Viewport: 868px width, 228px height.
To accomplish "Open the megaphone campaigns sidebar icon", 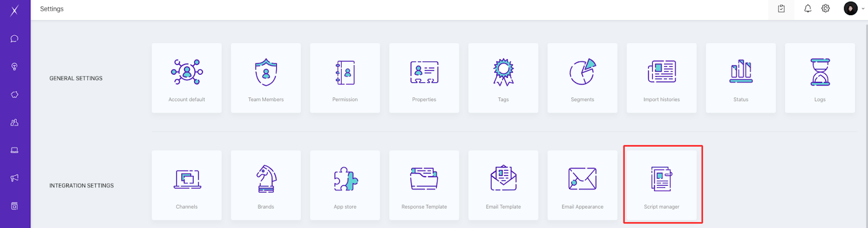I will [x=15, y=178].
